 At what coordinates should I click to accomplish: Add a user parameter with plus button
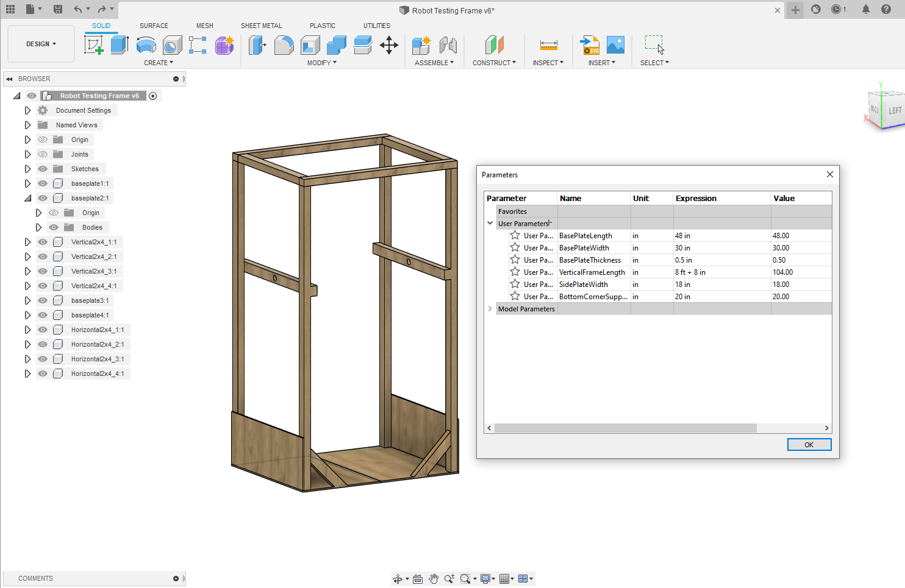click(549, 223)
